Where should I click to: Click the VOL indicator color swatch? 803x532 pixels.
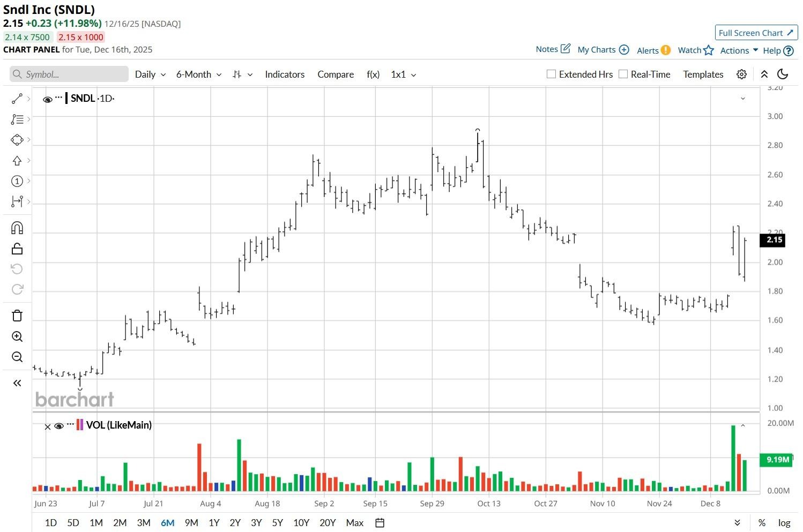tap(80, 425)
